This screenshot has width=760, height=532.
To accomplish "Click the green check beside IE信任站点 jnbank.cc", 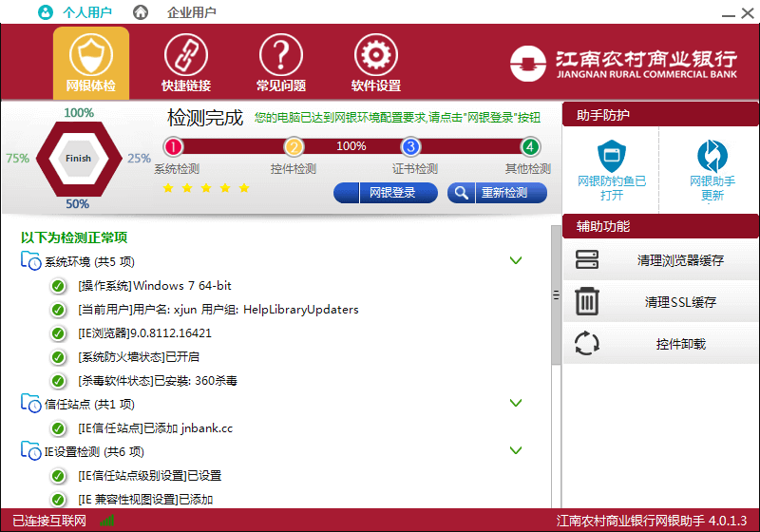I will click(58, 428).
